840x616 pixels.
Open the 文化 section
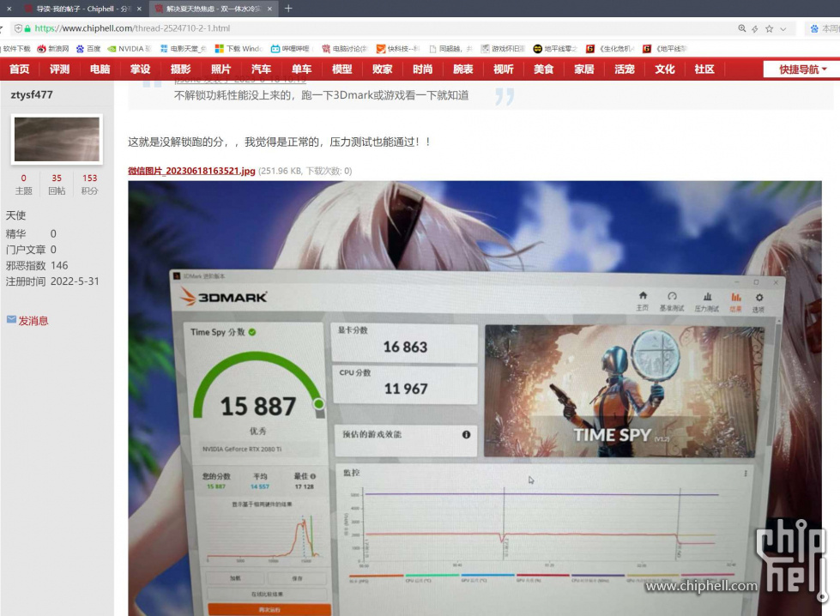(665, 69)
